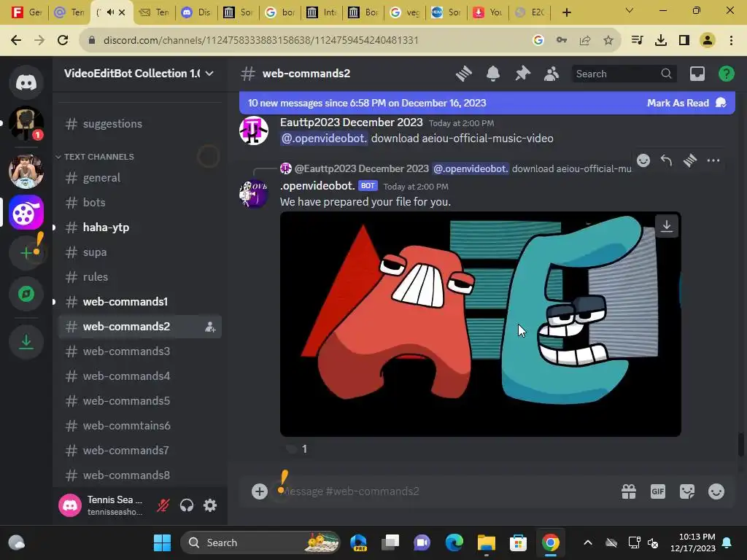Open Discord direct messages home icon

coord(26,82)
